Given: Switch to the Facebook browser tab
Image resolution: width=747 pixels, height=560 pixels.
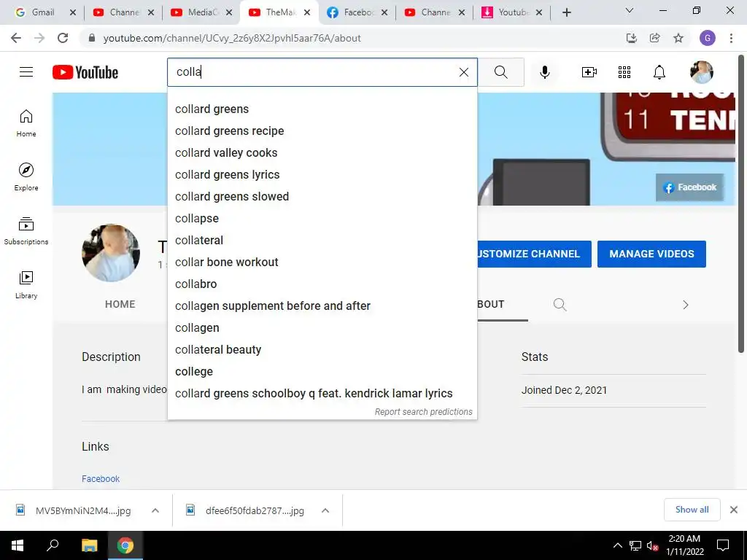Looking at the screenshot, I should (x=357, y=12).
